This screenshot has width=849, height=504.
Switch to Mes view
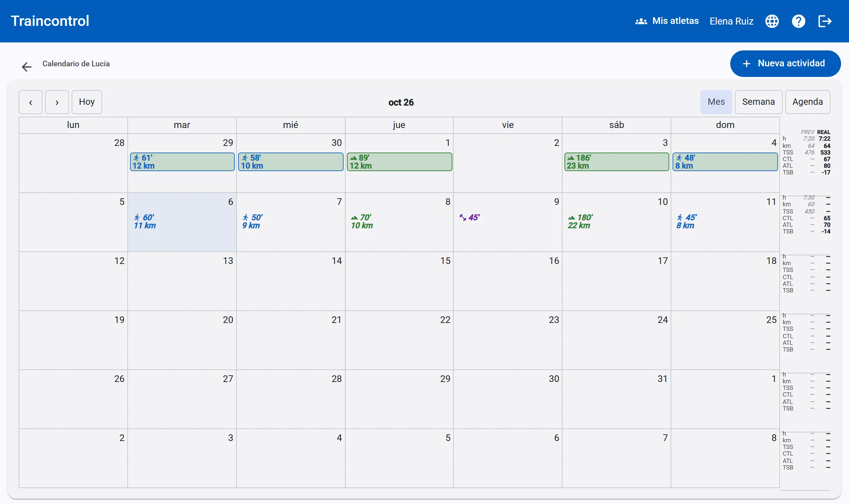coord(716,102)
